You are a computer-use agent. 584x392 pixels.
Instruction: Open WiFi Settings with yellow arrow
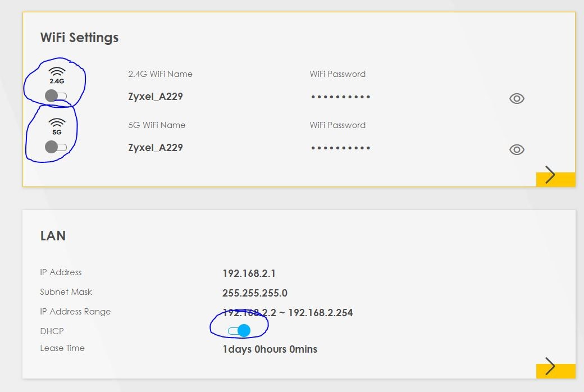555,176
